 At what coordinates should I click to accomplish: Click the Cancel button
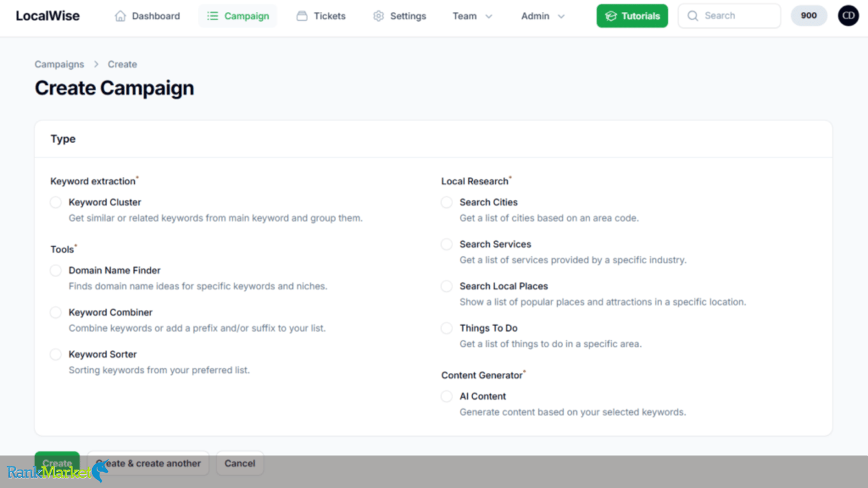[x=240, y=463]
